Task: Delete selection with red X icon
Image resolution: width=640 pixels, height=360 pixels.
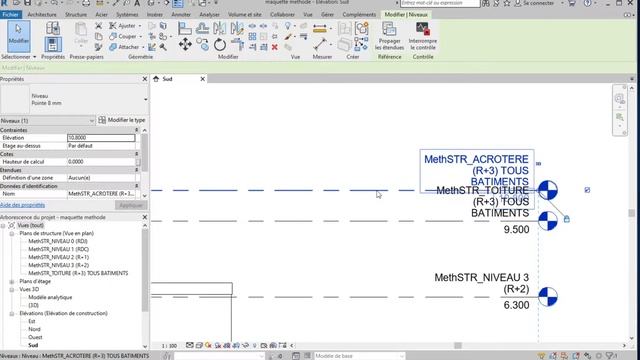Action: [x=275, y=47]
